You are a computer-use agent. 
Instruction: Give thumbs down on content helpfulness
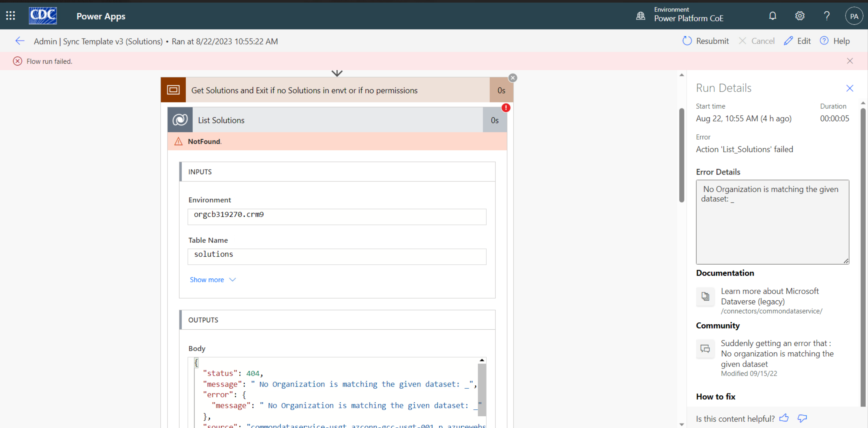(x=802, y=418)
